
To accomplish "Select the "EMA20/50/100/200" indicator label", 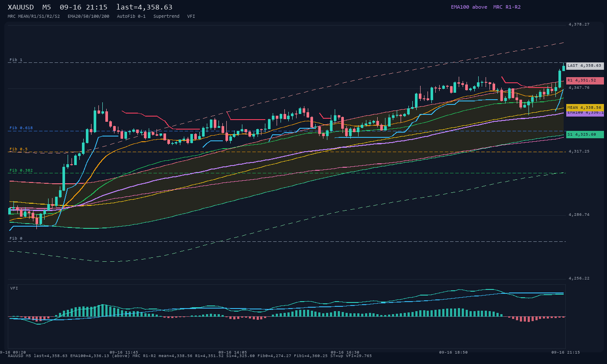I will [88, 16].
